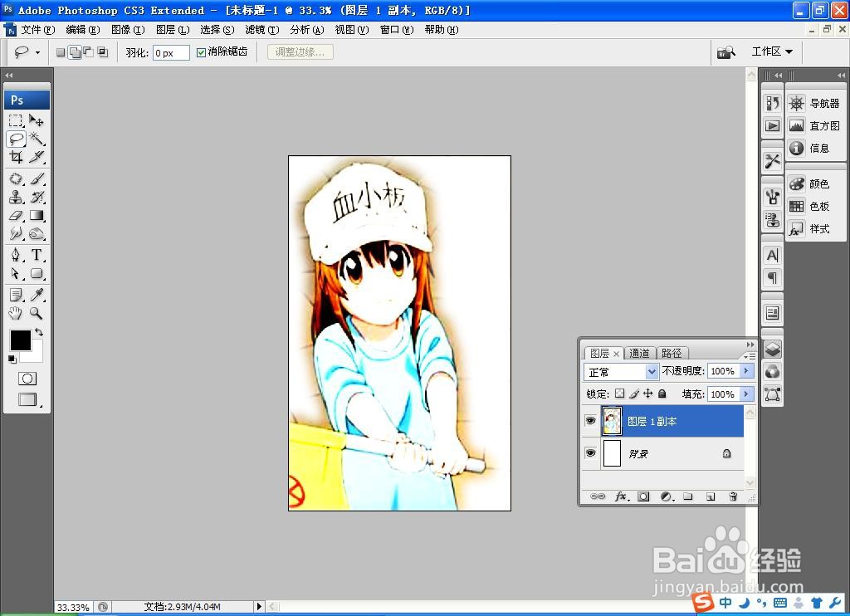Select the Lasso tool in toolbox
The width and height of the screenshot is (850, 616).
[x=16, y=139]
